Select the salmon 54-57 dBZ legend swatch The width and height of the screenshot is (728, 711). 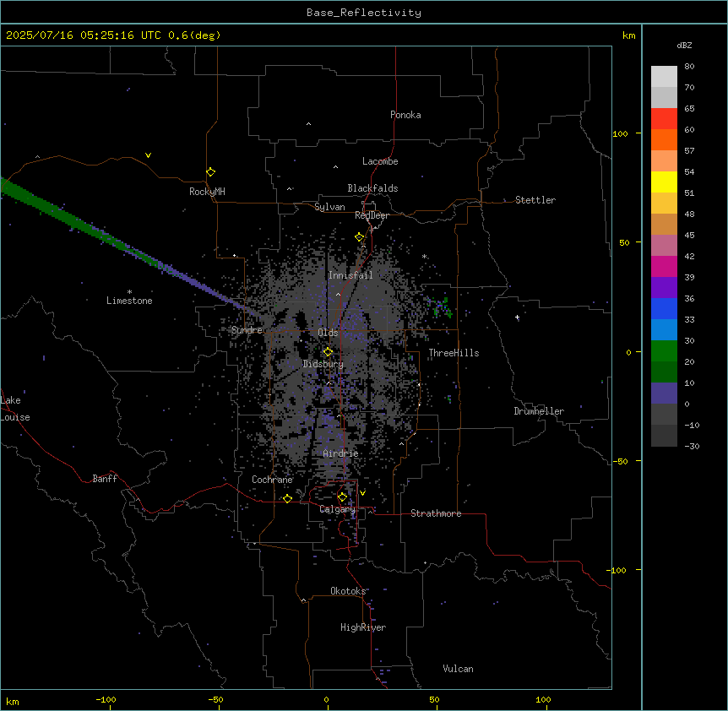pos(664,161)
